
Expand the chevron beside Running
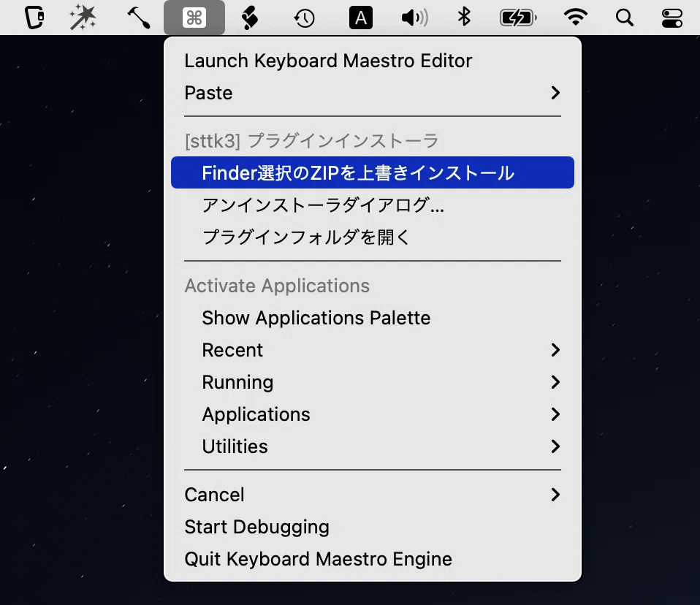pyautogui.click(x=555, y=382)
